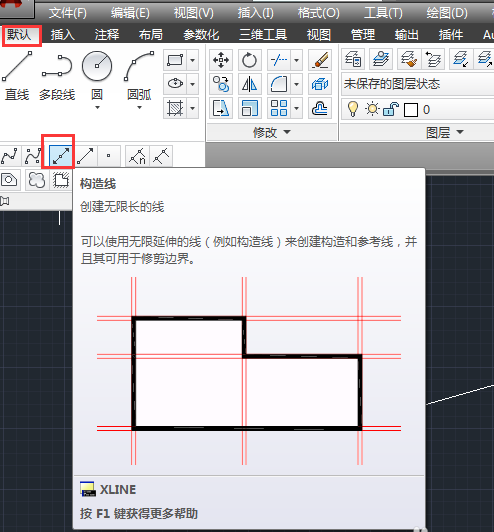Select the 构造线 (XLINE) tool
The width and height of the screenshot is (494, 532).
pos(61,156)
